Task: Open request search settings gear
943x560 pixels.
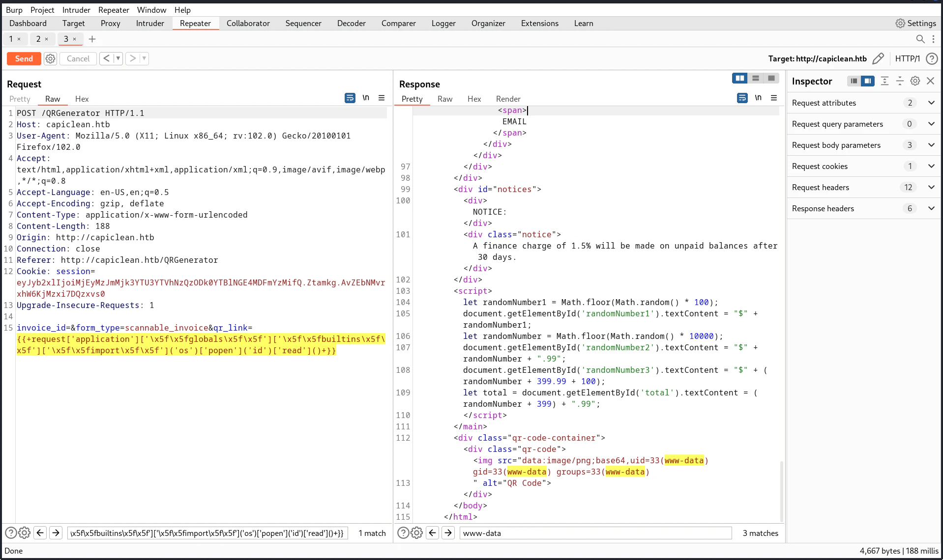Action: (x=24, y=533)
